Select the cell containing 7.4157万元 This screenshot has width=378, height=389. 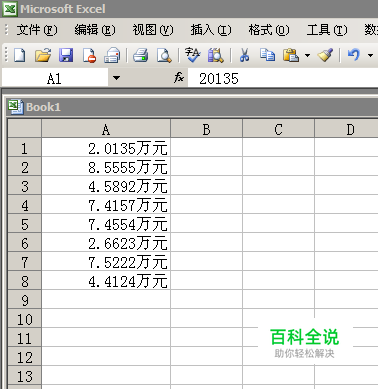click(106, 204)
